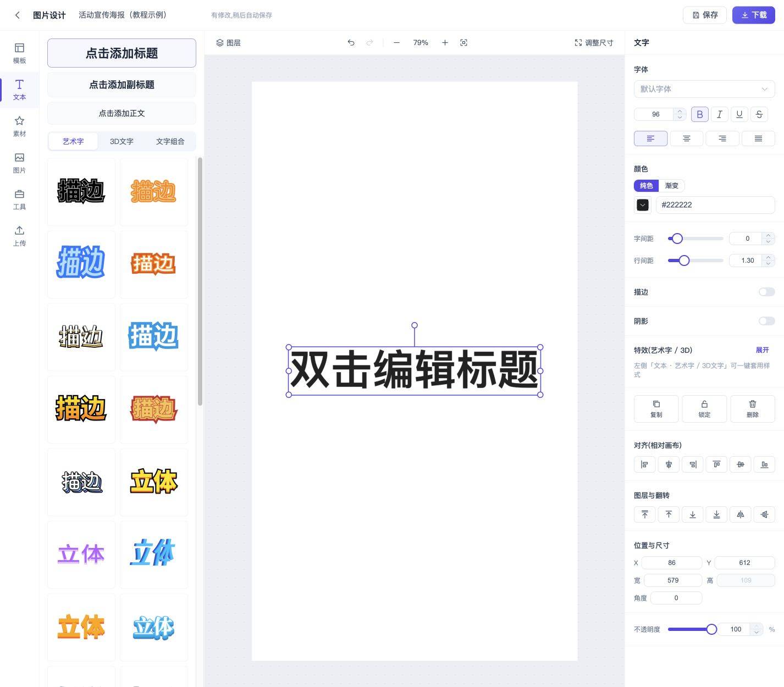The height and width of the screenshot is (687, 784).
Task: Click the undo arrow in canvas toolbar
Action: 351,42
